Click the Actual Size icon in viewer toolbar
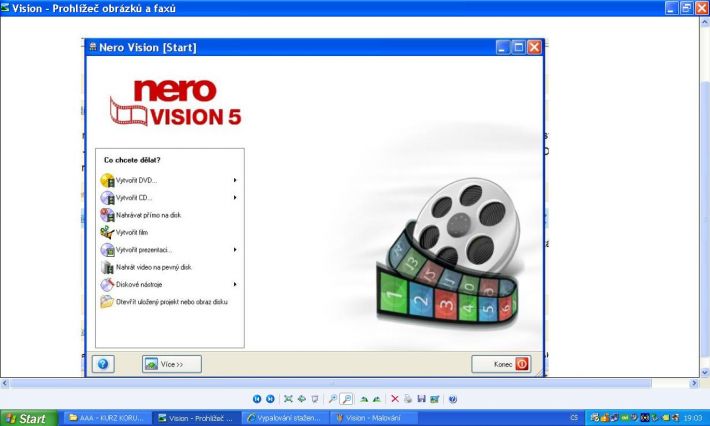710x426 pixels. point(302,399)
